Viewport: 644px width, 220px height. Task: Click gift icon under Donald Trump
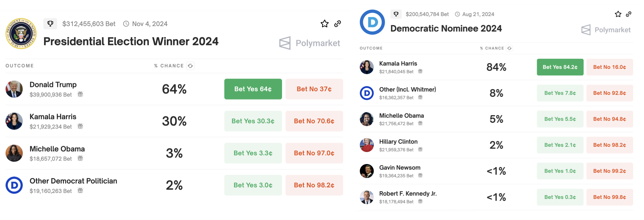point(80,94)
